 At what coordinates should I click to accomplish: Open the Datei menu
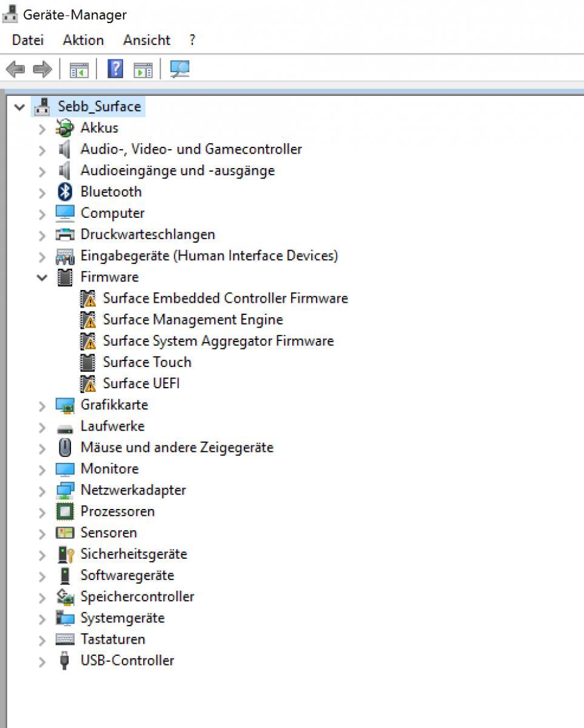[x=28, y=40]
